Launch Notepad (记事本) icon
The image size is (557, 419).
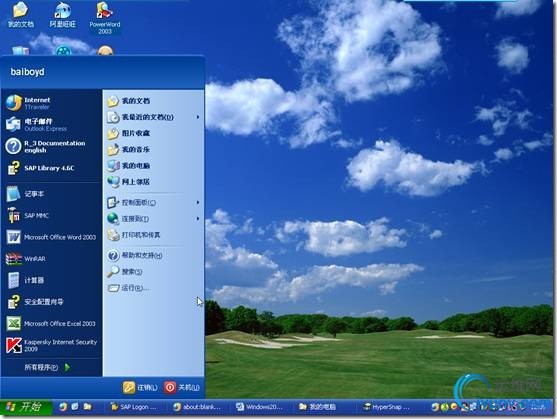13,194
